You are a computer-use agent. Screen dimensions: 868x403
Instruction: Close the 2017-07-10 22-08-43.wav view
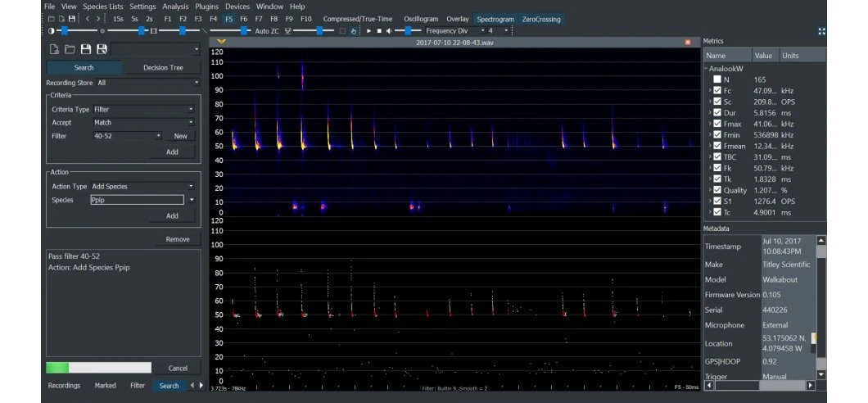pos(687,42)
